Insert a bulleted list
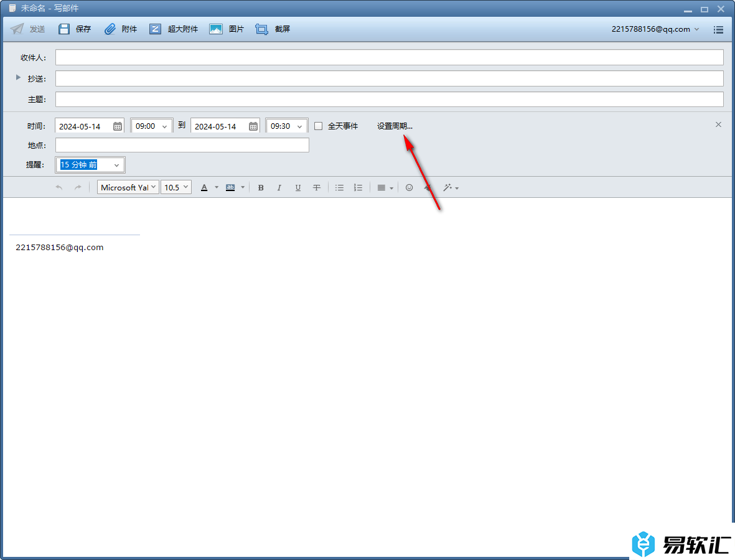 pos(339,187)
